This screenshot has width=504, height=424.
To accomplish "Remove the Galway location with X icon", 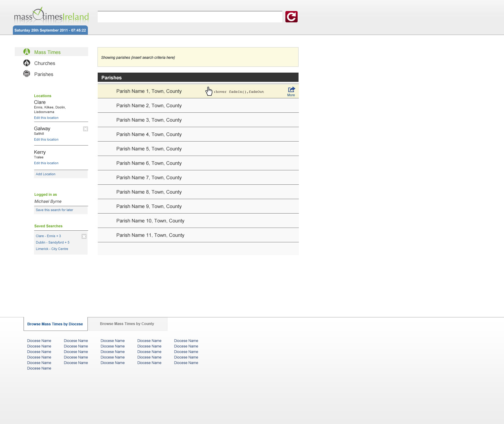I will tap(85, 129).
